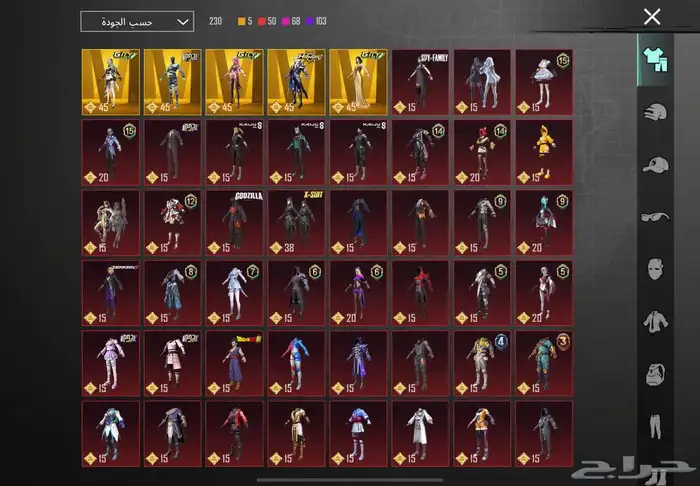
Task: Select the Godzilla outfit thumbnail
Action: [234, 221]
